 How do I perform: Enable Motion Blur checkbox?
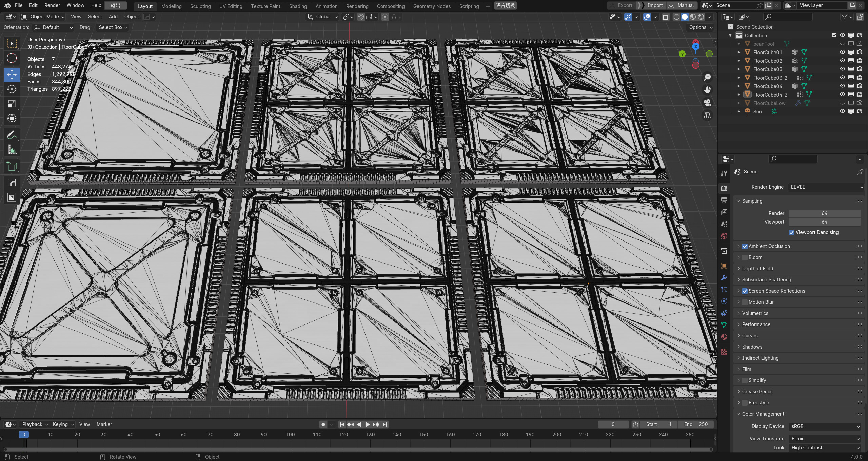click(x=745, y=302)
